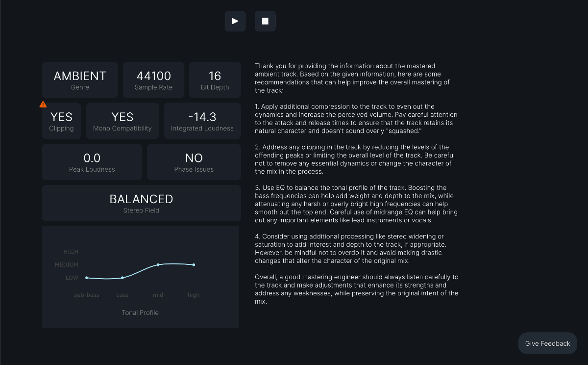Click the YES Clipping card
The height and width of the screenshot is (365, 588).
pyautogui.click(x=61, y=121)
